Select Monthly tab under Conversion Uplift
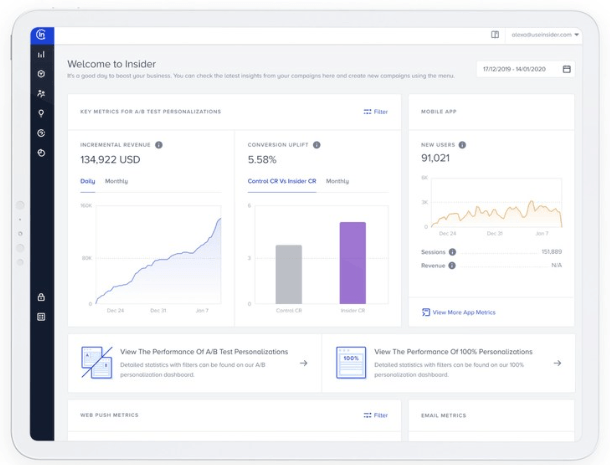The height and width of the screenshot is (465, 610). 337,181
